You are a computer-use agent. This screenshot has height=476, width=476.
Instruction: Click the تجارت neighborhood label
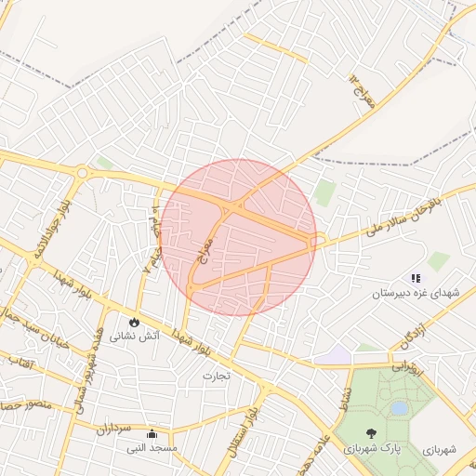coord(217,376)
